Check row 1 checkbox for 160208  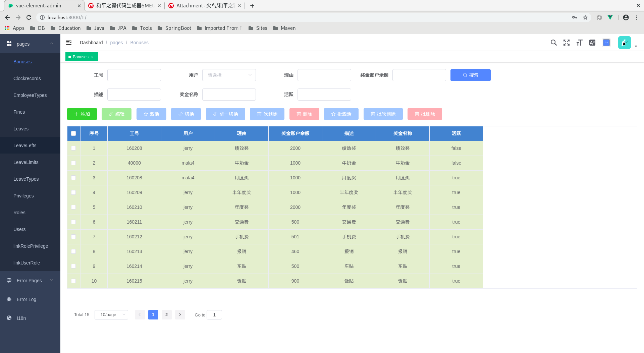(73, 148)
